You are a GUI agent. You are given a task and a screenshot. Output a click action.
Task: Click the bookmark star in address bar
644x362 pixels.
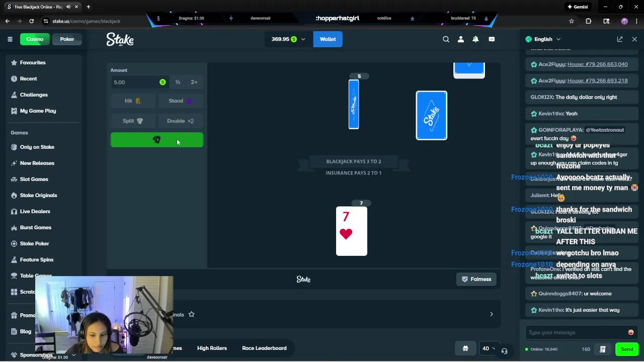[572, 21]
